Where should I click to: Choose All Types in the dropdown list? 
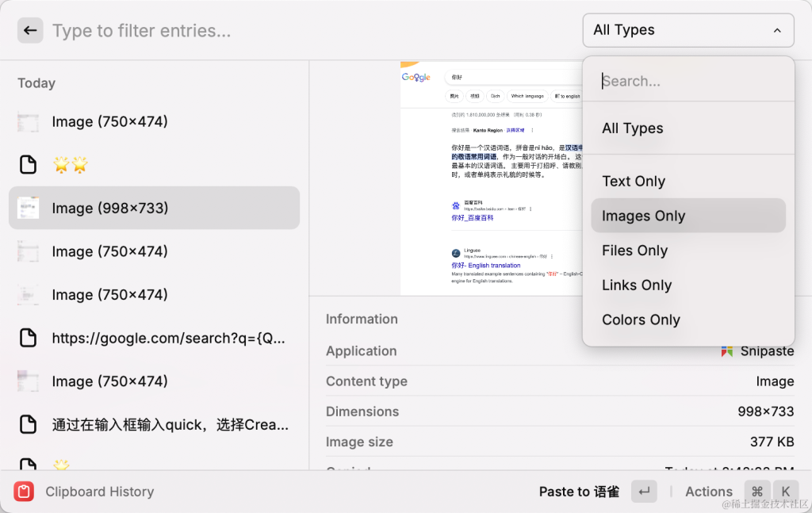point(688,128)
